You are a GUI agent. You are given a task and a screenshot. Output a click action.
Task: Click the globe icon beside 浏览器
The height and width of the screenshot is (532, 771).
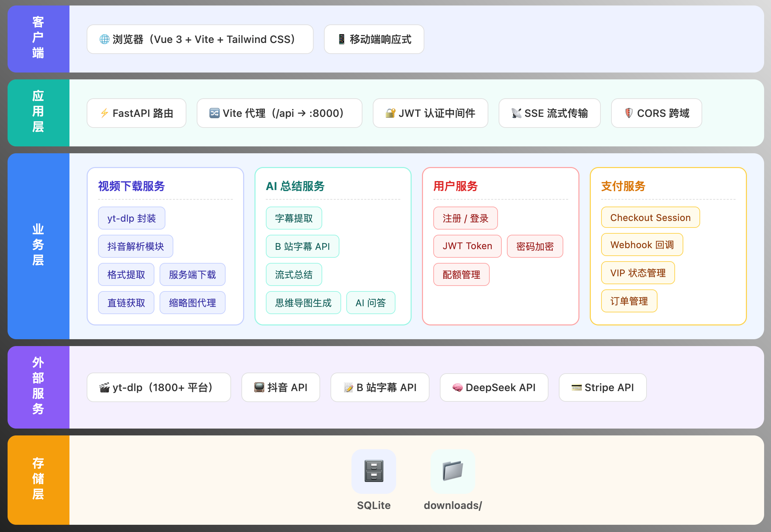point(104,40)
